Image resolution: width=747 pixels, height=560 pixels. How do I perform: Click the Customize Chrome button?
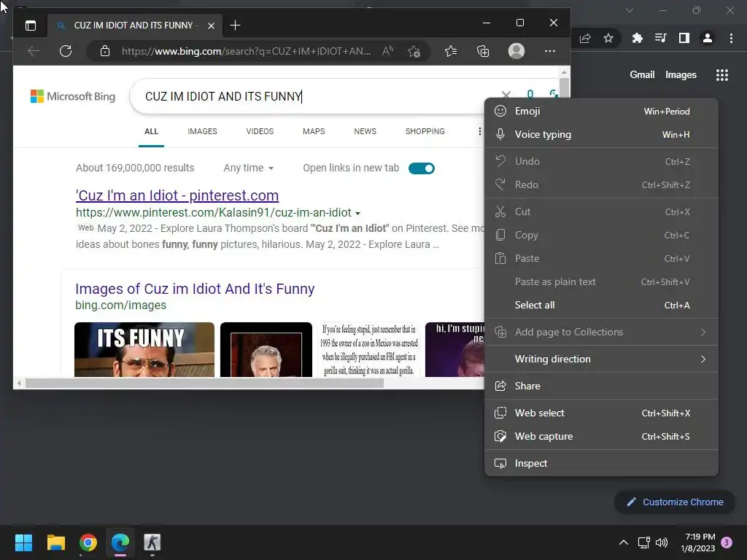point(675,502)
